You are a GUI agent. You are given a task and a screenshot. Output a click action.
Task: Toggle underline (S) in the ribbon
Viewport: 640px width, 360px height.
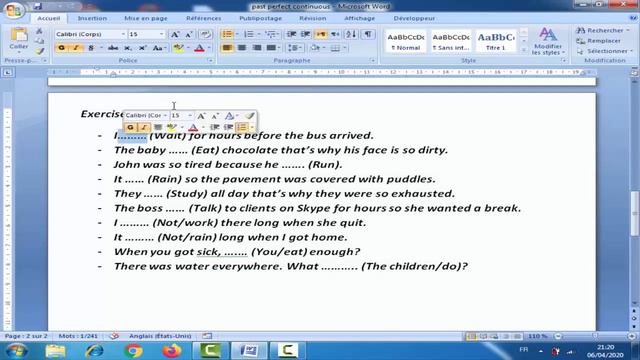coord(91,48)
